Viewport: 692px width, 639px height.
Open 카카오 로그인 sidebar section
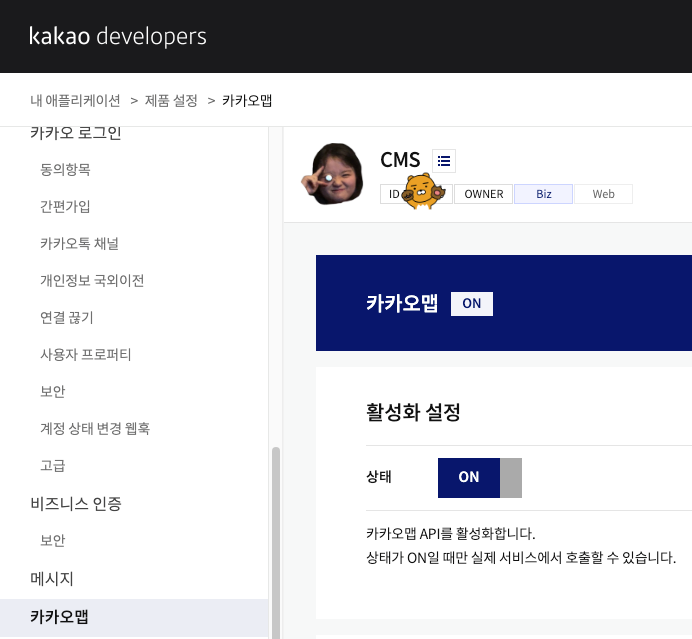tap(75, 132)
